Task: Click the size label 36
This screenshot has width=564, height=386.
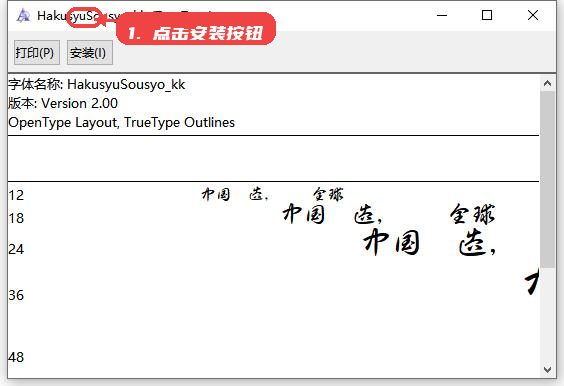Action: (x=16, y=295)
